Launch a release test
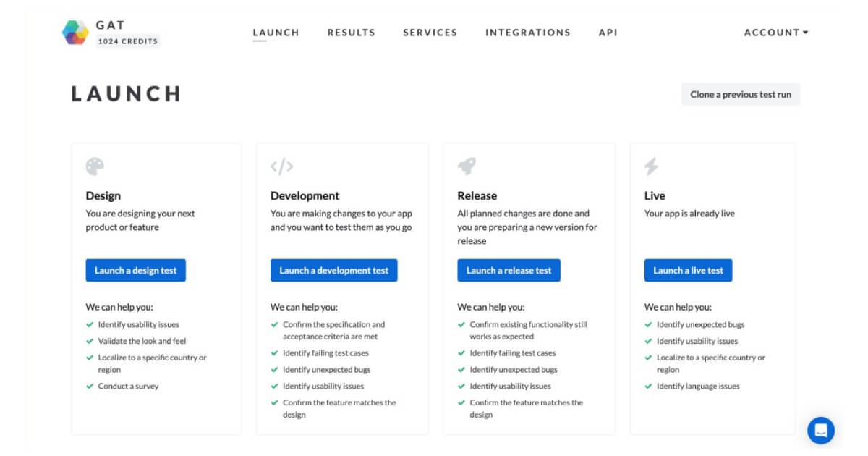The height and width of the screenshot is (456, 868). pos(509,270)
